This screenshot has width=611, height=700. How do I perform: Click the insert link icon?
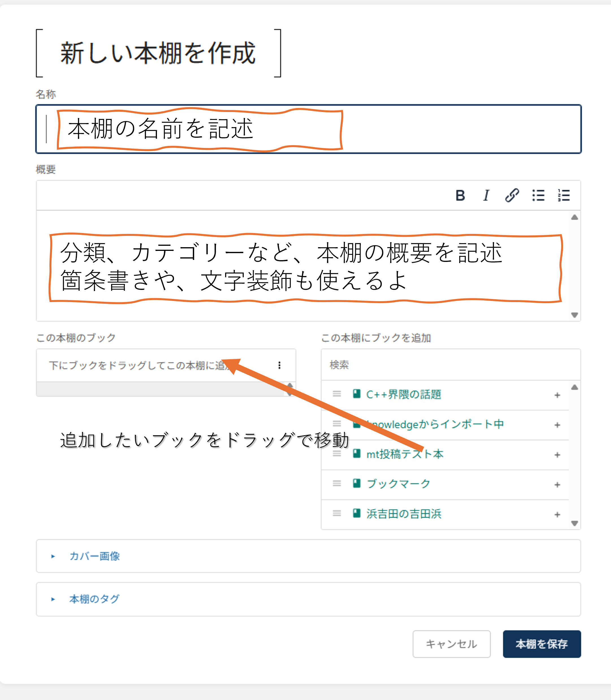point(512,195)
